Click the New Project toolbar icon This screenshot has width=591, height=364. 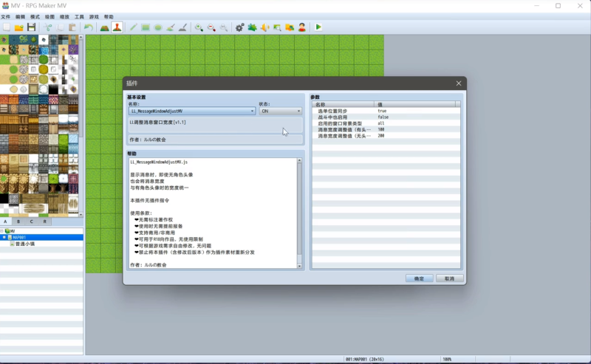[7, 27]
